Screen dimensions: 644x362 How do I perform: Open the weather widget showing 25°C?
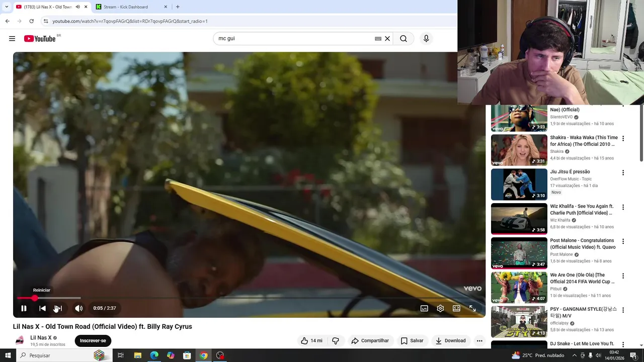tap(538, 355)
